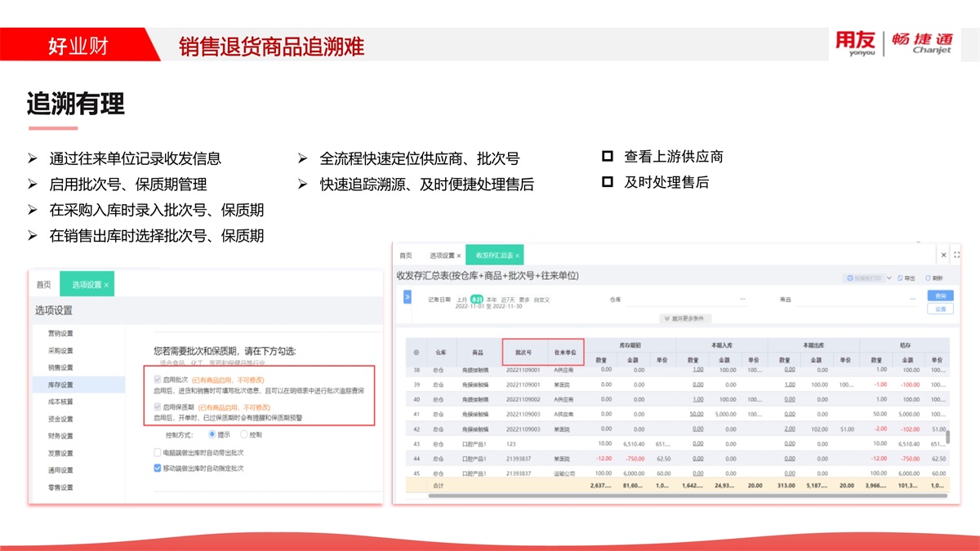Open the 仓库 field ellipsis picker
Image resolution: width=980 pixels, height=551 pixels.
pos(742,300)
